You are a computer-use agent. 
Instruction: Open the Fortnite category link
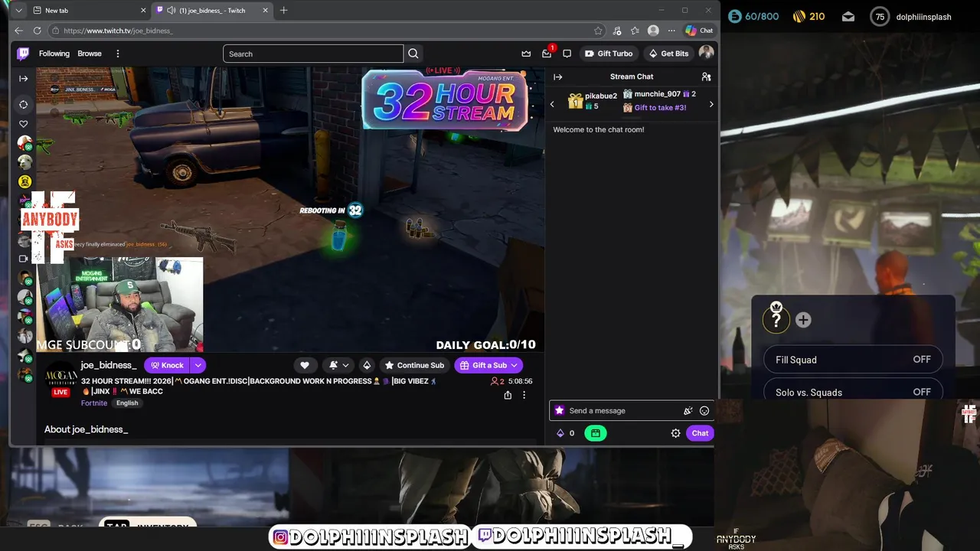(x=94, y=403)
